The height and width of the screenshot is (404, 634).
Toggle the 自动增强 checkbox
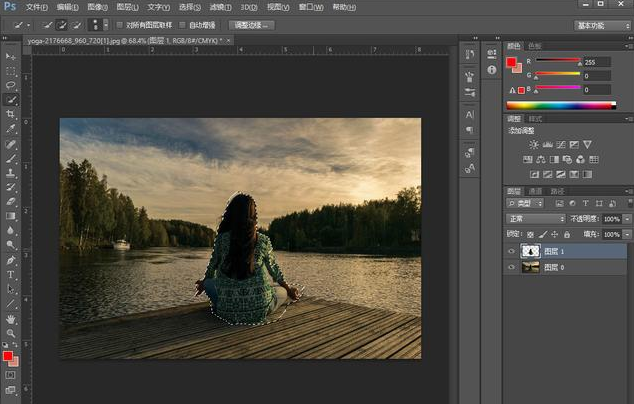(x=182, y=24)
